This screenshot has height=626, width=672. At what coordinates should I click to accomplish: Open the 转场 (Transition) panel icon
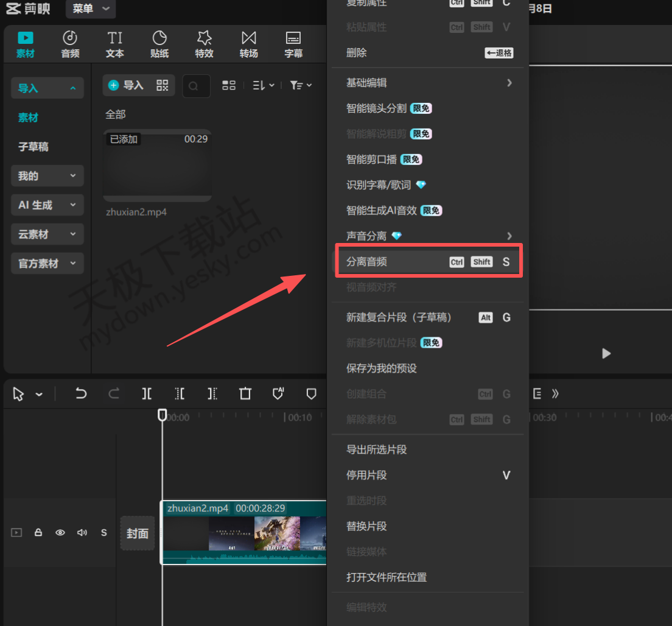pos(248,44)
